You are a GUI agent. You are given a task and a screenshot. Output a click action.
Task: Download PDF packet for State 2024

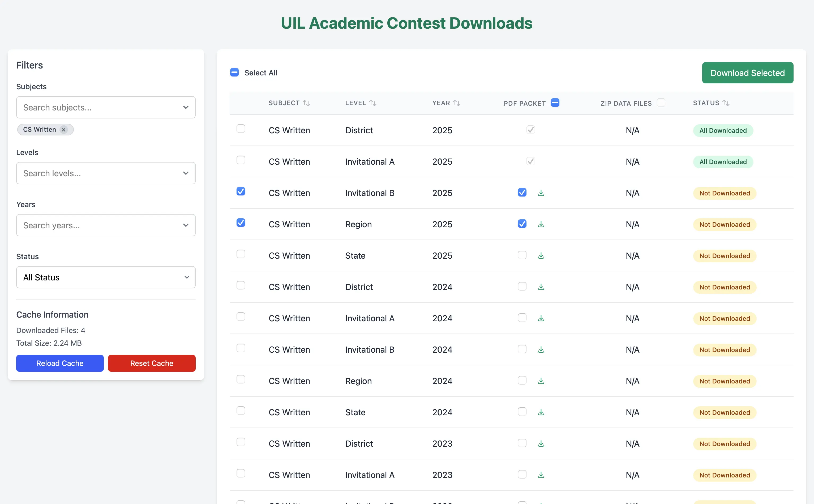pos(541,412)
